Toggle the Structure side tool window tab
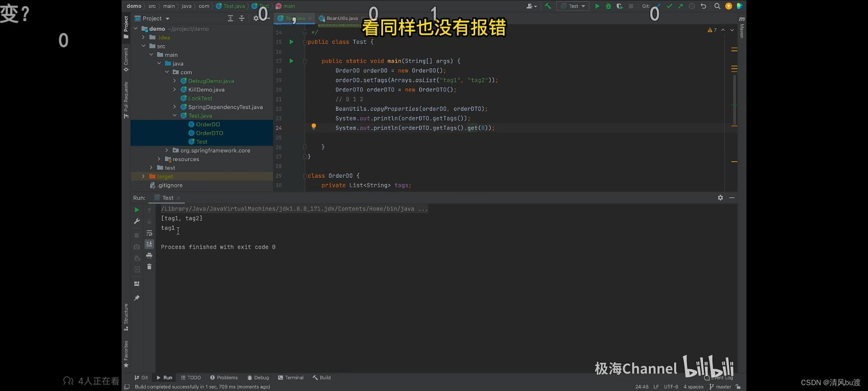868x391 pixels. point(126,317)
